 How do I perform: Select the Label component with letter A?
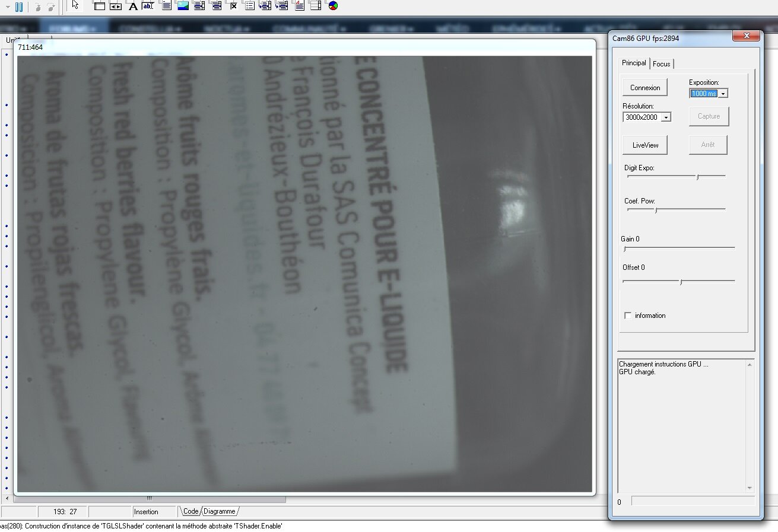pyautogui.click(x=133, y=7)
